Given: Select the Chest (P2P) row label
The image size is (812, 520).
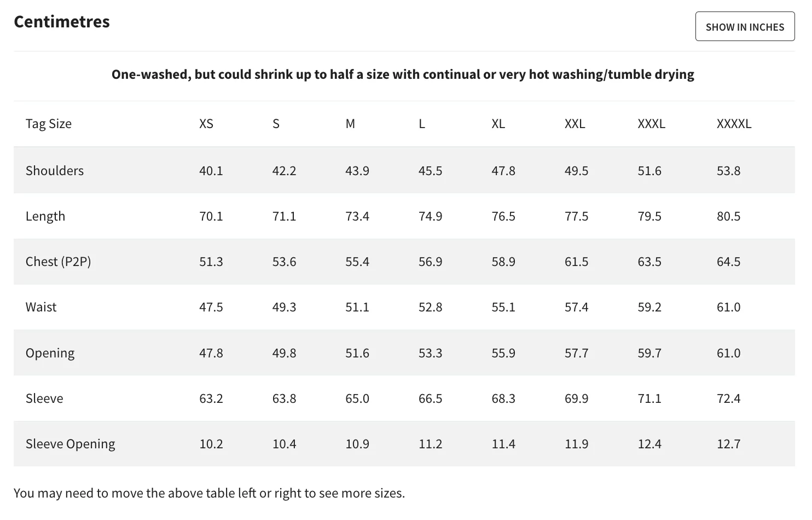Looking at the screenshot, I should coord(58,262).
